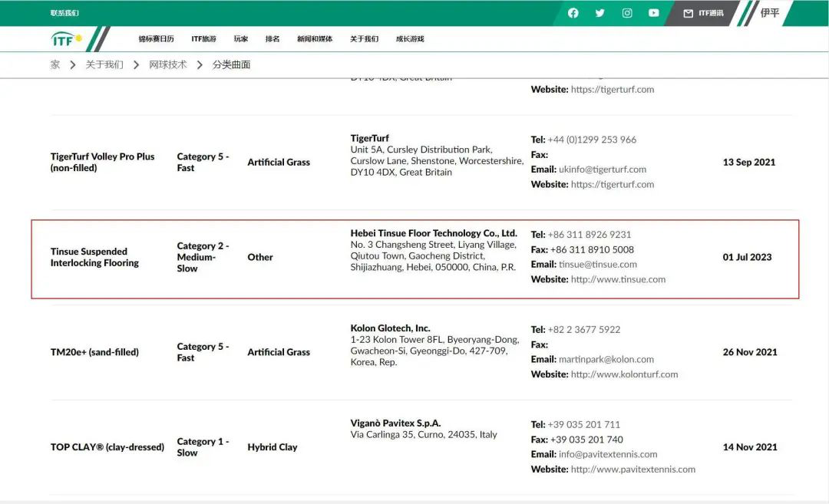Go to the ITF logo homepage
829x504 pixels.
pos(66,39)
